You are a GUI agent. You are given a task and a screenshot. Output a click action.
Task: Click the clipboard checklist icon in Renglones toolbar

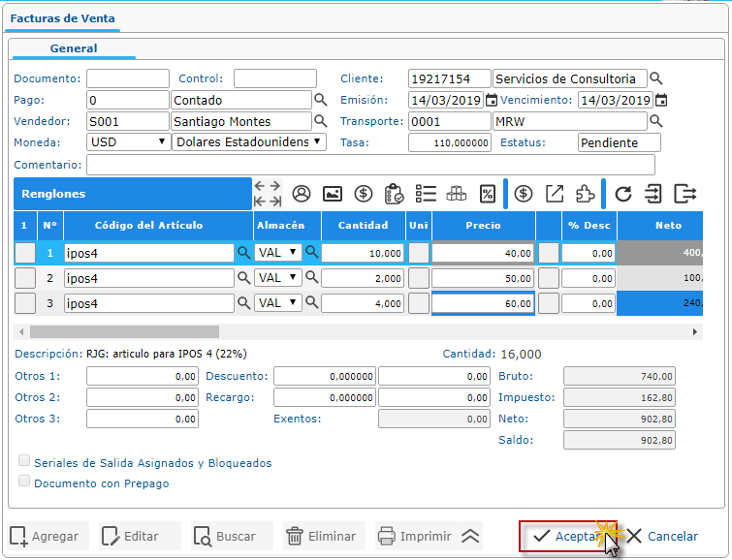point(394,194)
